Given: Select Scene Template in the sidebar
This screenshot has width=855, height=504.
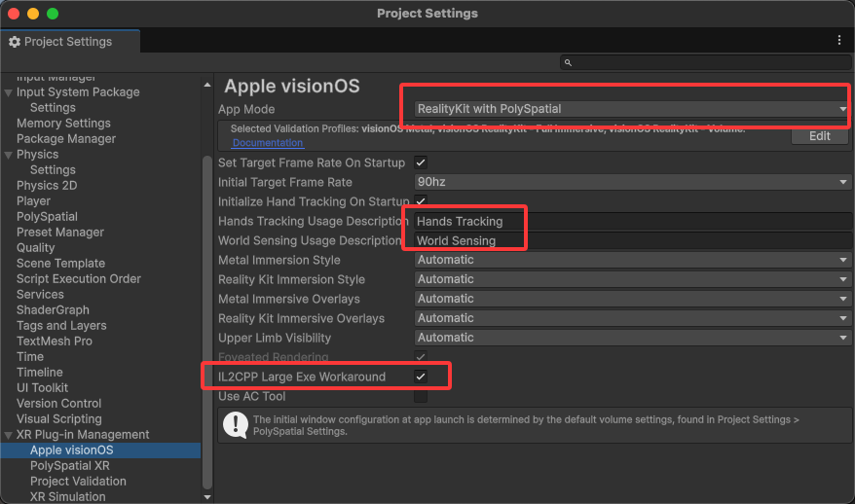Looking at the screenshot, I should [x=60, y=263].
